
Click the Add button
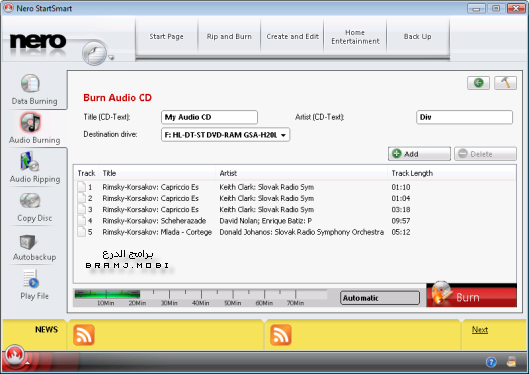(x=419, y=154)
